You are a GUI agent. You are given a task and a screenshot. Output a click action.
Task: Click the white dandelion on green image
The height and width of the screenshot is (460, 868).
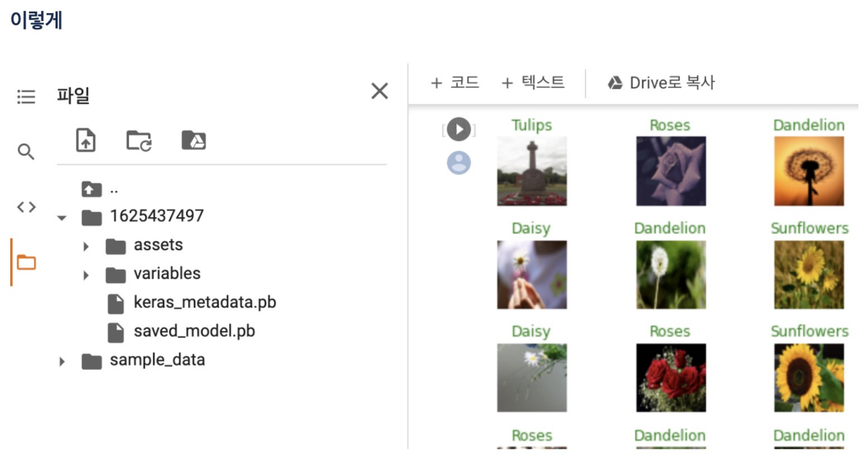(671, 275)
